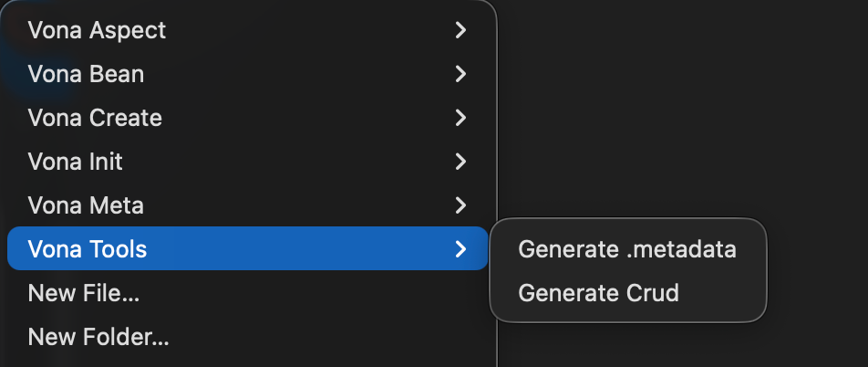The image size is (868, 367).
Task: Expand the Vona Create chevron arrow
Action: pos(460,118)
